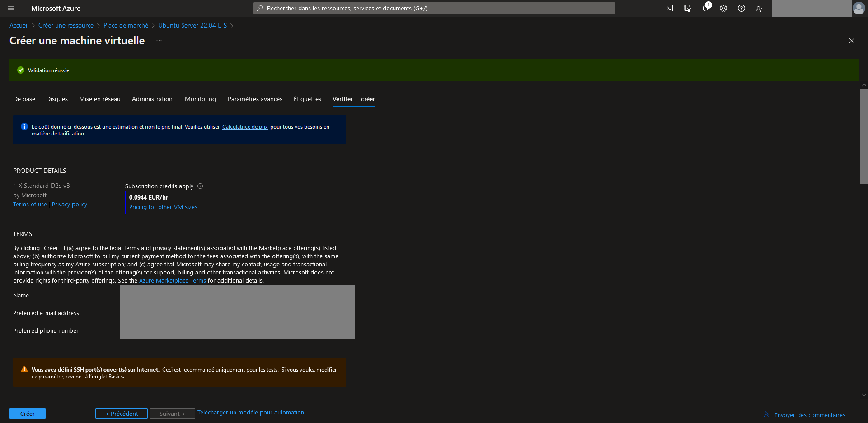Click the 0,0944 EUR/hr price text
The width and height of the screenshot is (868, 423).
[x=149, y=197]
